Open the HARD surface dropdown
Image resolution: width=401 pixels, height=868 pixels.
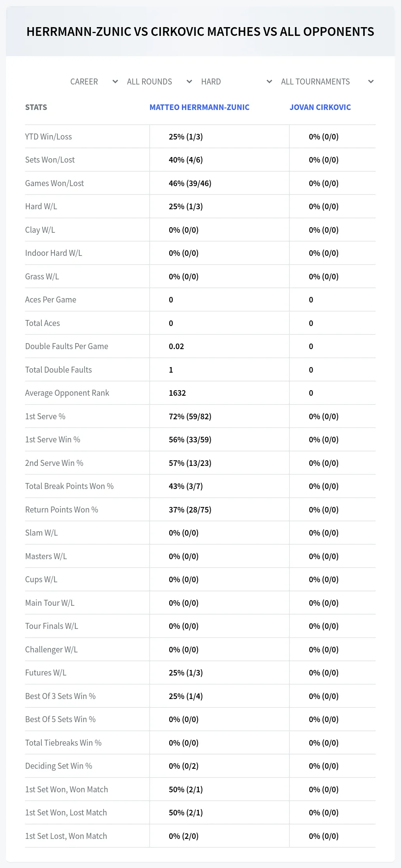point(237,82)
